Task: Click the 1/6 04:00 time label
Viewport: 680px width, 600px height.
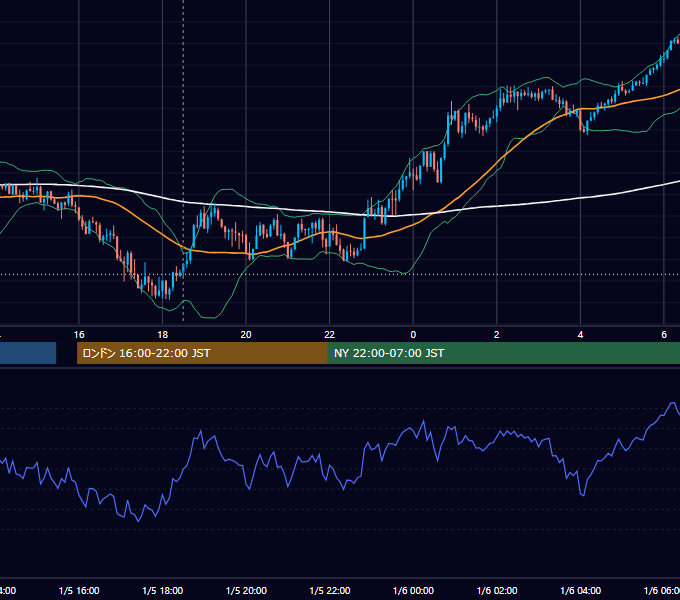Action: (581, 590)
